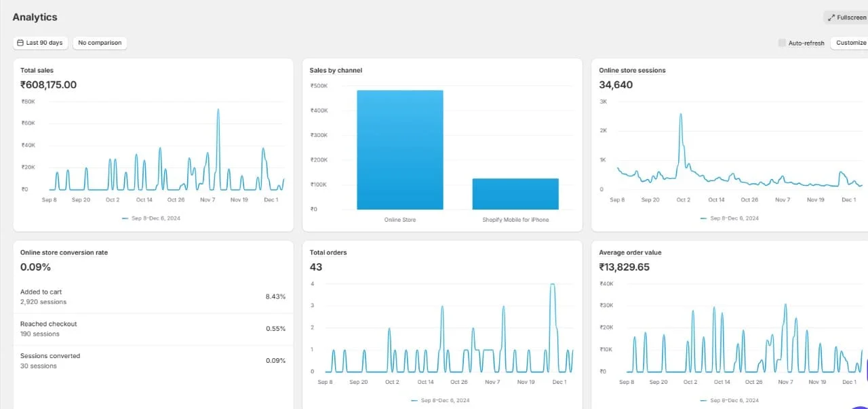Screen dimensions: 868x409
Task: Open the Last 90 days date range picker
Action: (x=40, y=43)
